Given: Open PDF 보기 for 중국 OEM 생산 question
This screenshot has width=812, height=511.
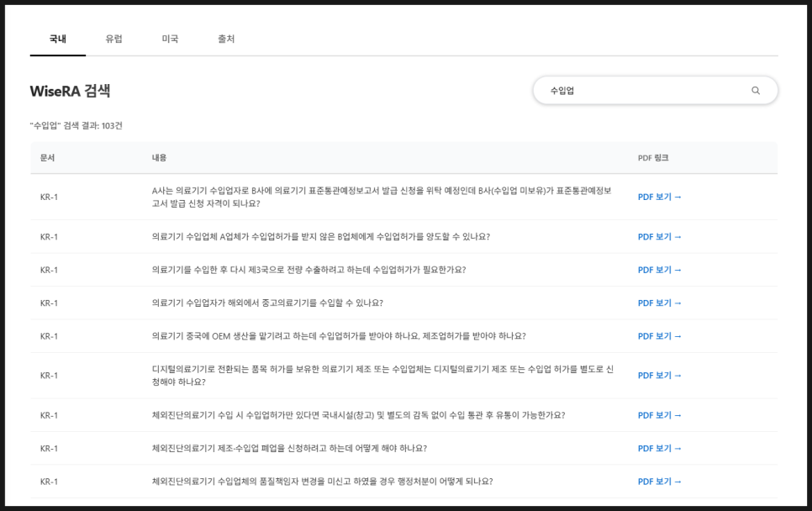Looking at the screenshot, I should click(x=661, y=335).
